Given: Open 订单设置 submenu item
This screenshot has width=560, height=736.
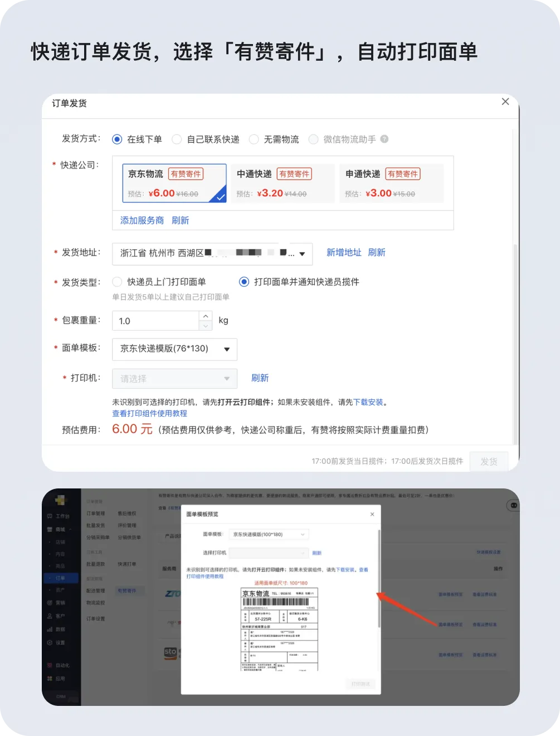Looking at the screenshot, I should pos(96,619).
